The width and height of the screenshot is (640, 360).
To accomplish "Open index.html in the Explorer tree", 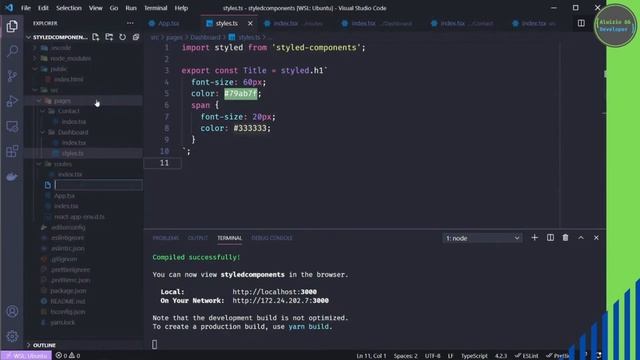I will click(x=69, y=80).
